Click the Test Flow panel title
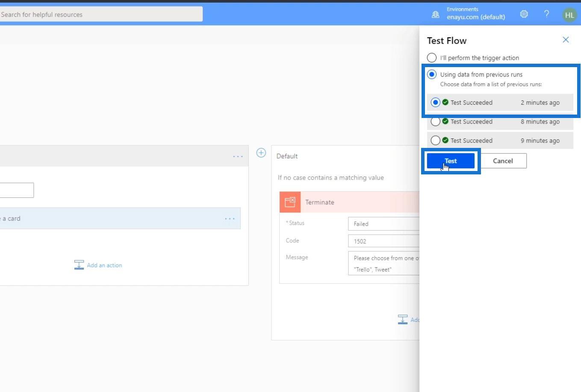The width and height of the screenshot is (581, 392). click(447, 41)
